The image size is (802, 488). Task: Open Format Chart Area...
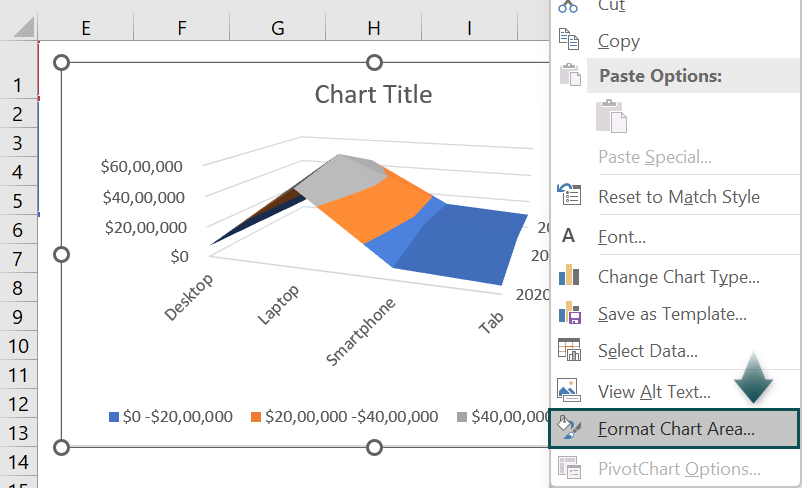(676, 429)
